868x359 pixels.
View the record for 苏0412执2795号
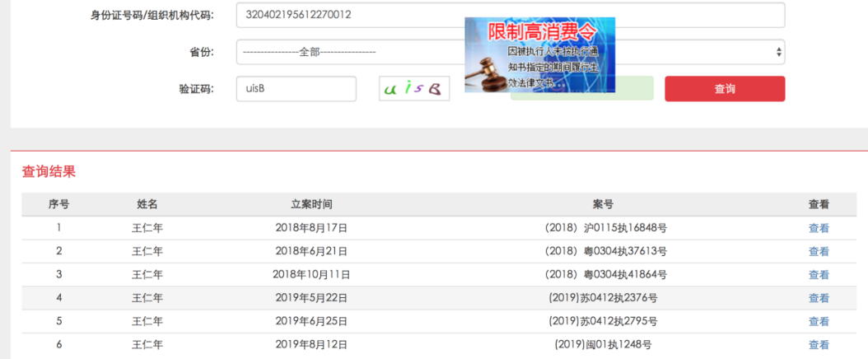coord(818,321)
